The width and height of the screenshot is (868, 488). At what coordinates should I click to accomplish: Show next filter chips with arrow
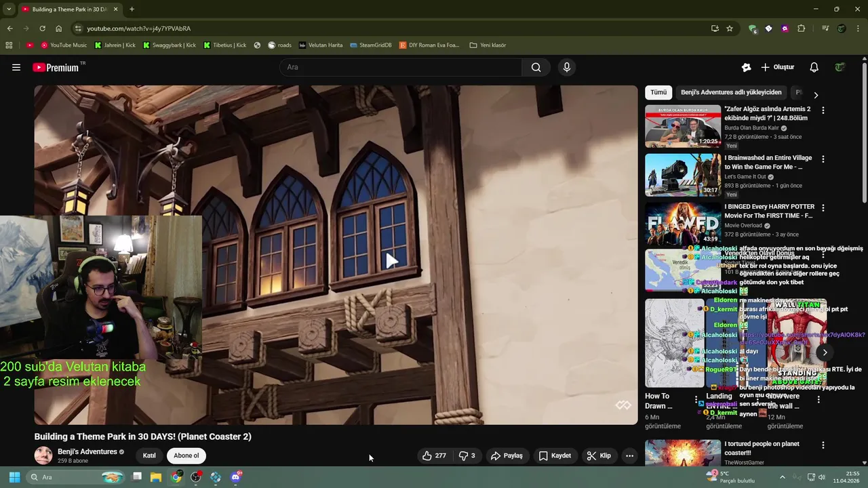(816, 95)
